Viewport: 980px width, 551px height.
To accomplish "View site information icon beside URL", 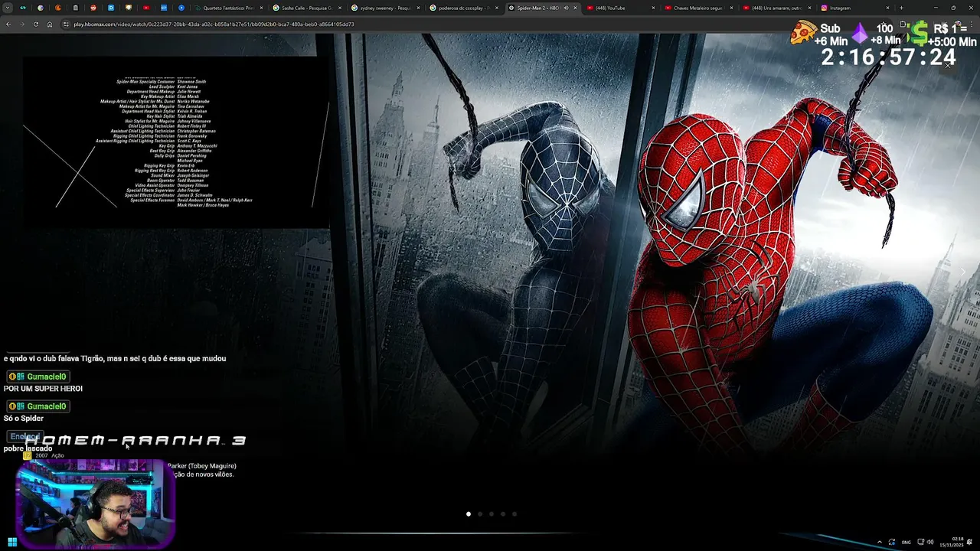I will (67, 24).
